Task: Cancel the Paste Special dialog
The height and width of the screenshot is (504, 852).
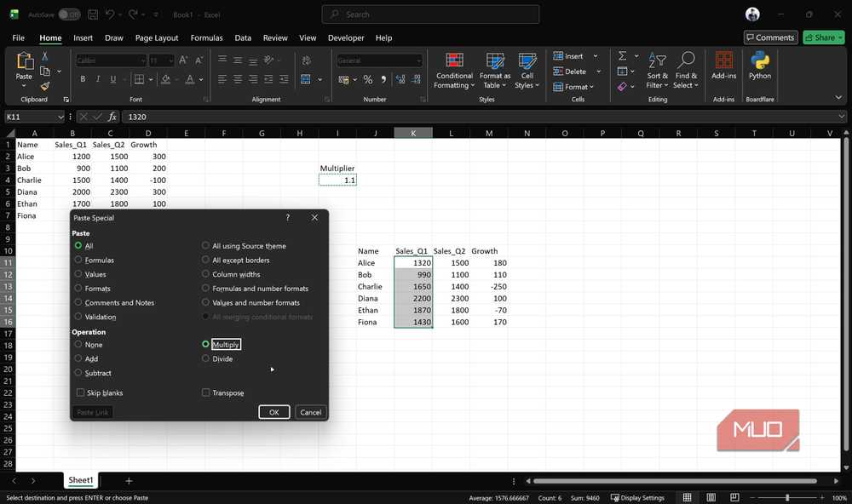Action: point(311,412)
